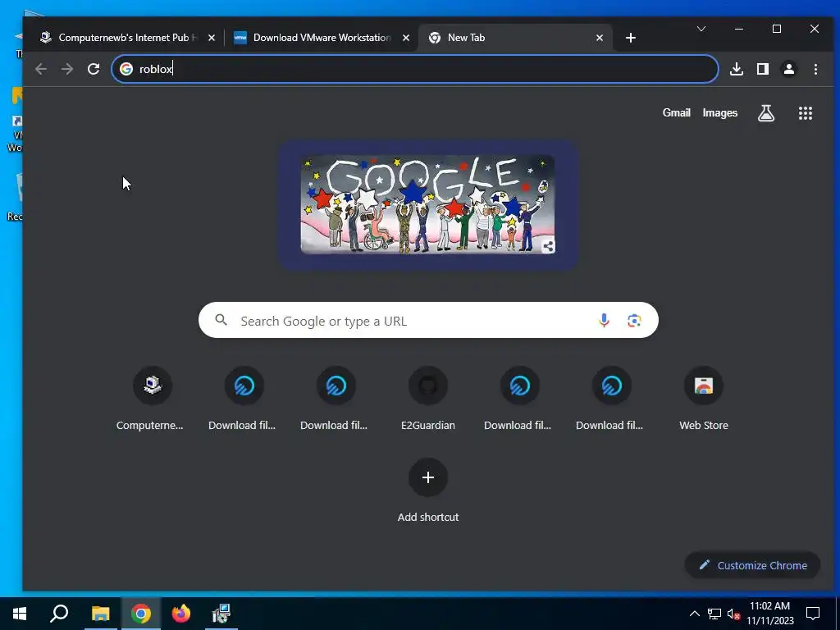The image size is (840, 630).
Task: Open the E2Guardian shortcut tile
Action: click(428, 399)
